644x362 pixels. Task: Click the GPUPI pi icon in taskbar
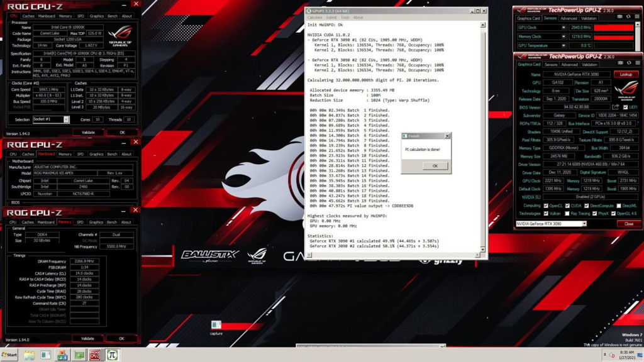pos(112,355)
